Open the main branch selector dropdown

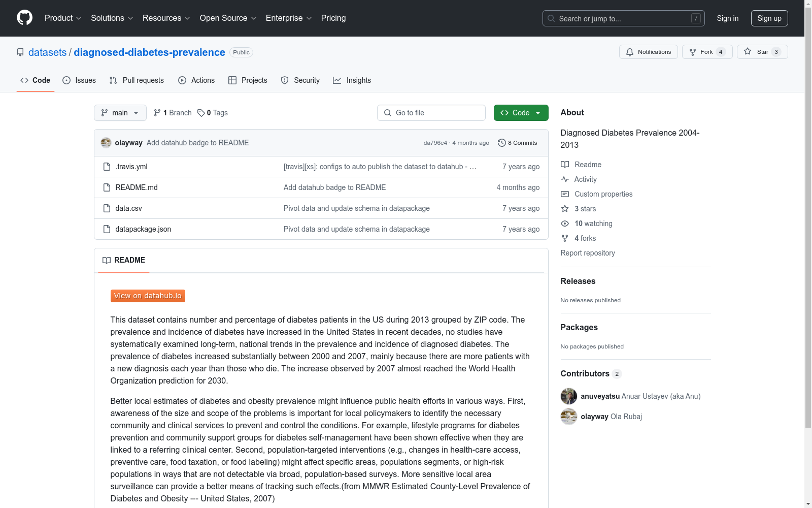(x=120, y=113)
